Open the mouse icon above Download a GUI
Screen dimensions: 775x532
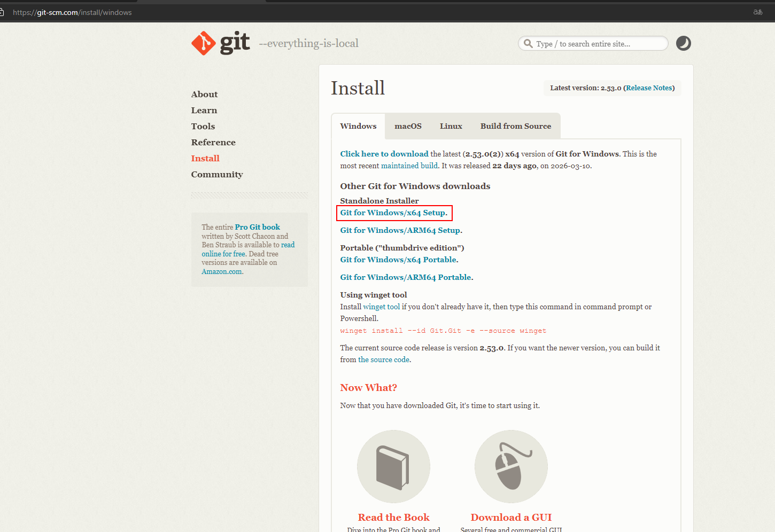[511, 466]
